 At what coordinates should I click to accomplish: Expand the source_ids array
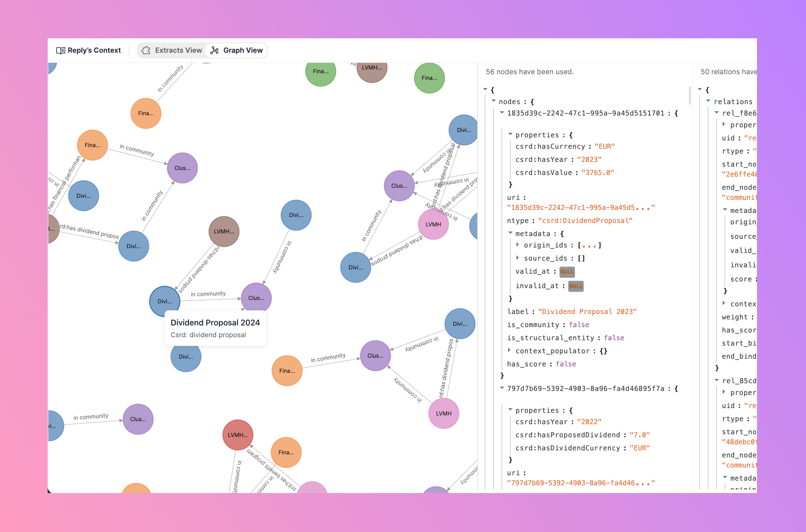click(x=517, y=258)
